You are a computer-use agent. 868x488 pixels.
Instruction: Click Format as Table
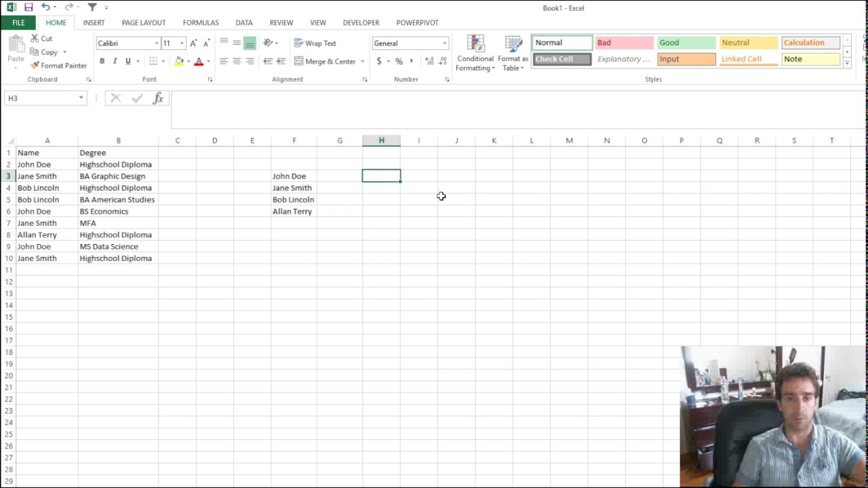coord(513,54)
